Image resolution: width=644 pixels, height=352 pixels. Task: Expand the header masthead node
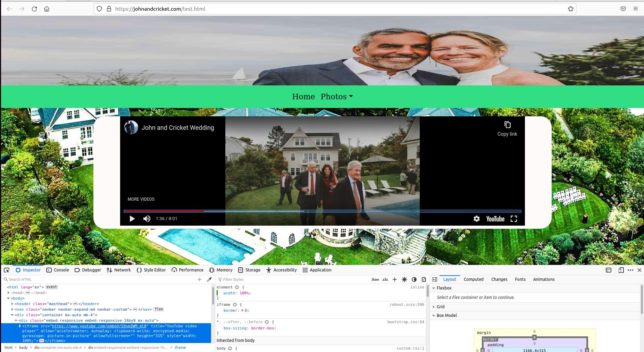click(x=12, y=304)
